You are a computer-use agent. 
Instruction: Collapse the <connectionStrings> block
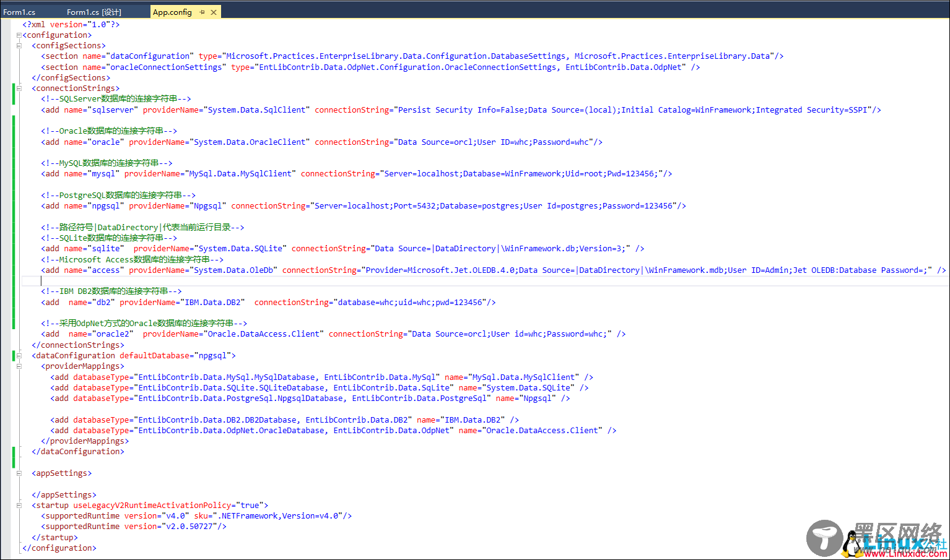pos(19,88)
